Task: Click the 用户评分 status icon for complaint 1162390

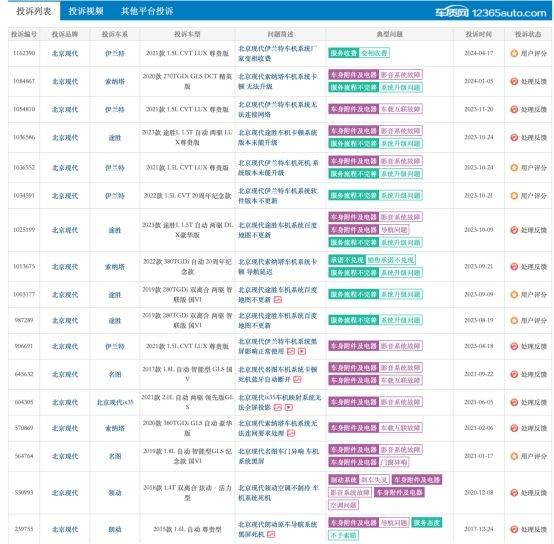Action: (x=514, y=53)
